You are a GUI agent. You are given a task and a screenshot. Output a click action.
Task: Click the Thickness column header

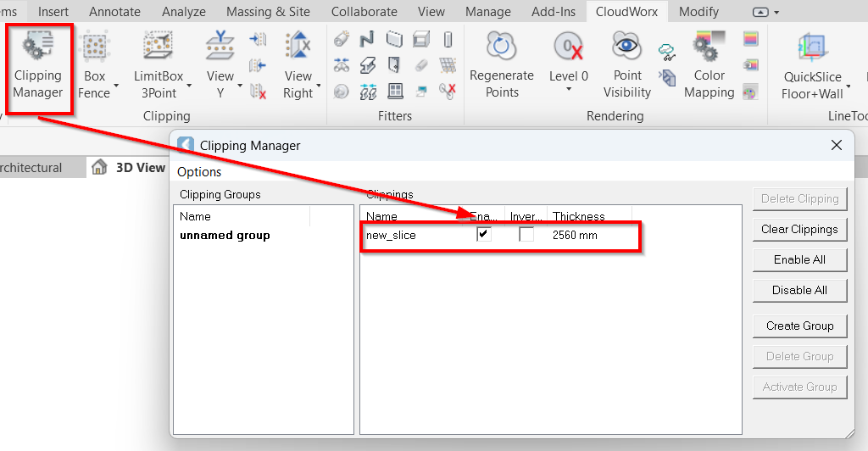coord(579,217)
